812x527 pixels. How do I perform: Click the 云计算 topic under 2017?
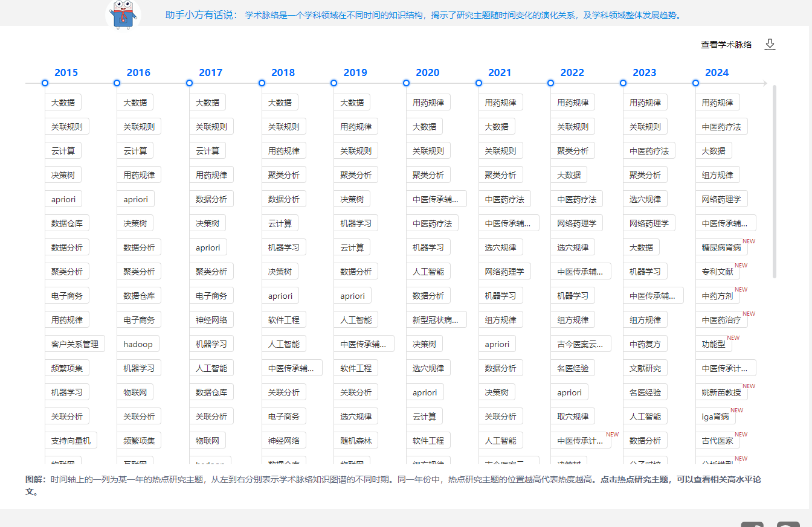[x=207, y=150]
